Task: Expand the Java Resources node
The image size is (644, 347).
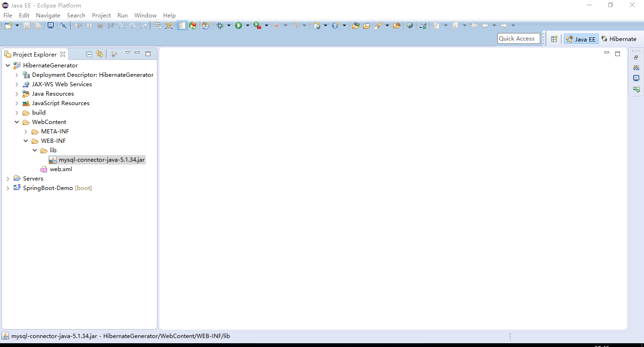Action: click(x=17, y=94)
